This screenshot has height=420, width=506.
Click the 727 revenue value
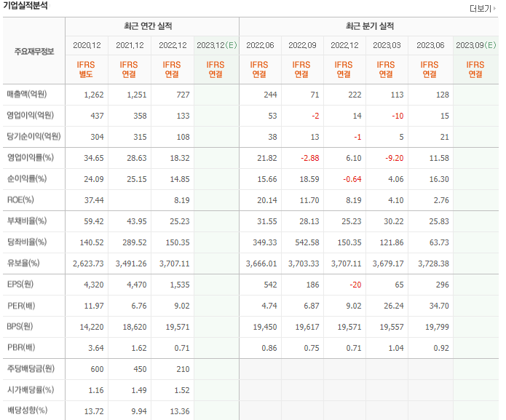point(183,95)
